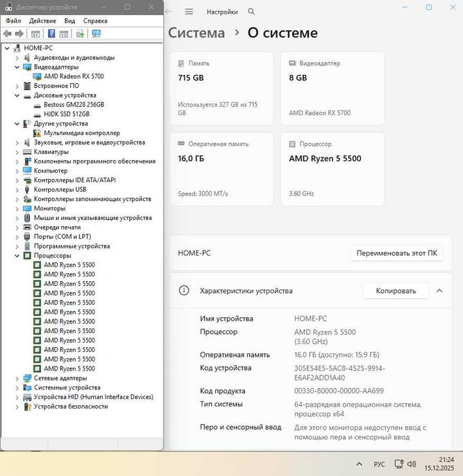463x476 pixels.
Task: Collapse the Характеристики устройства section chevron
Action: tap(439, 291)
